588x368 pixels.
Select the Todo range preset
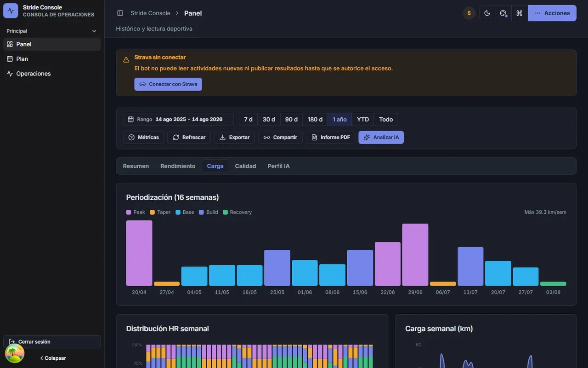(x=386, y=120)
